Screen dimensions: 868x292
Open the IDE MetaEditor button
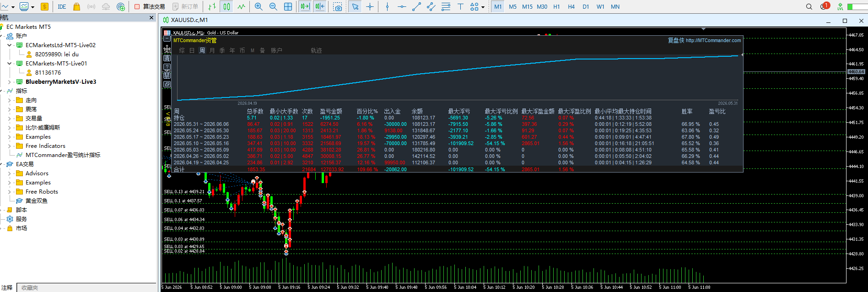[62, 7]
